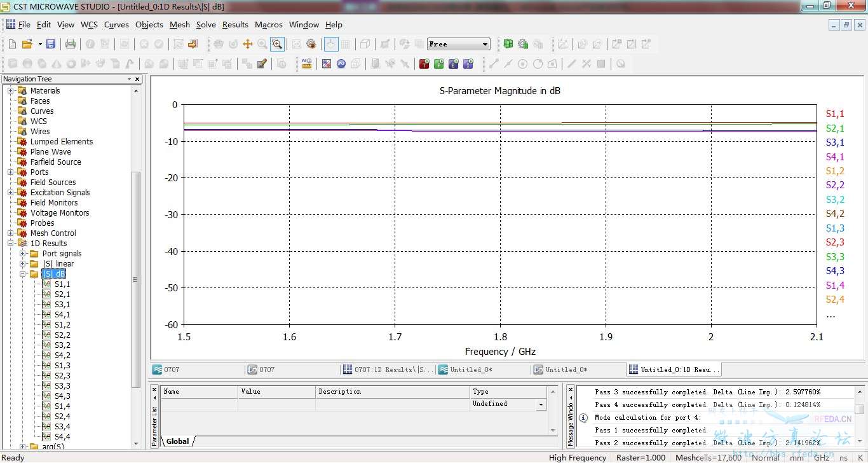Click the gear view options icon
Image resolution: width=868 pixels, height=463 pixels.
311,44
